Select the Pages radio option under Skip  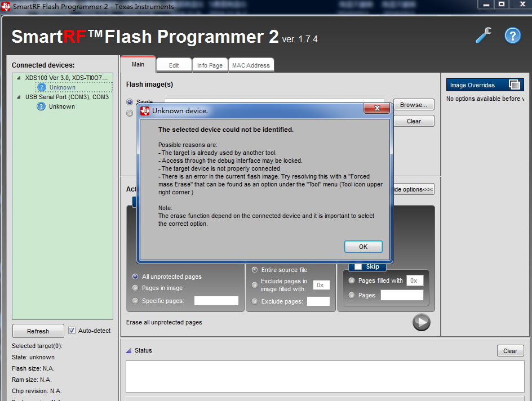pos(352,295)
